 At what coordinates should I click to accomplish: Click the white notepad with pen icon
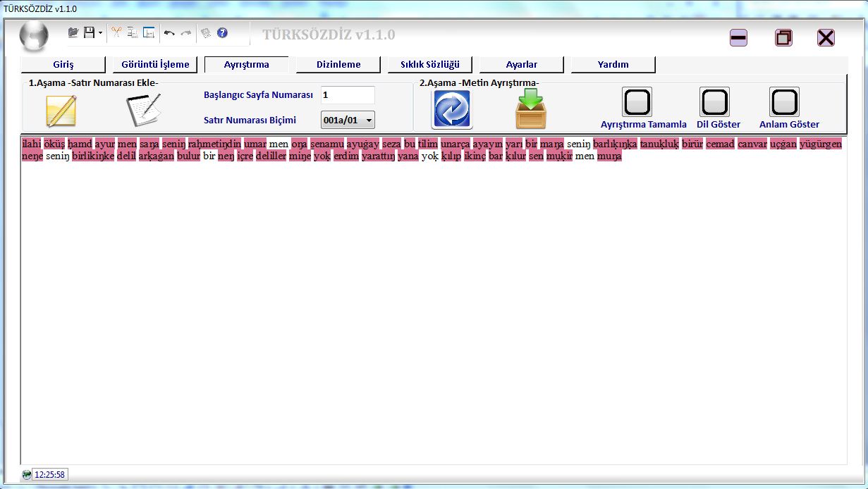(x=143, y=109)
